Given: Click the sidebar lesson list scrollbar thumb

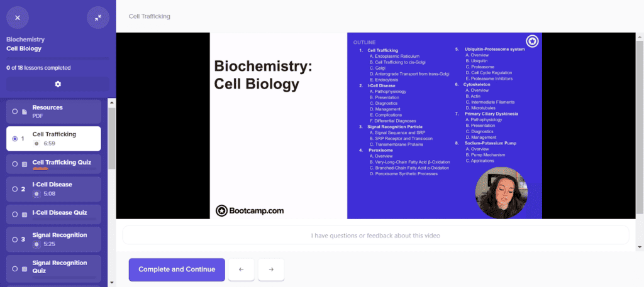Looking at the screenshot, I should [111, 139].
